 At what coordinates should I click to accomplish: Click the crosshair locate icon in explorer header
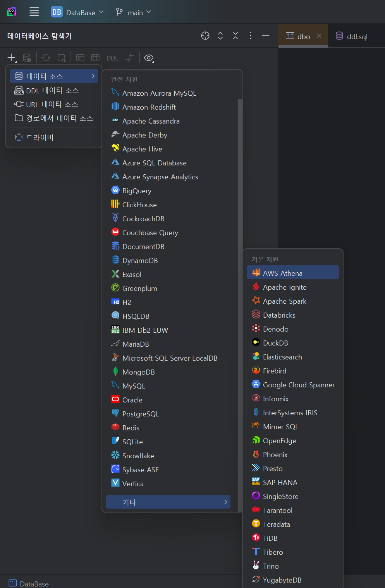point(205,36)
